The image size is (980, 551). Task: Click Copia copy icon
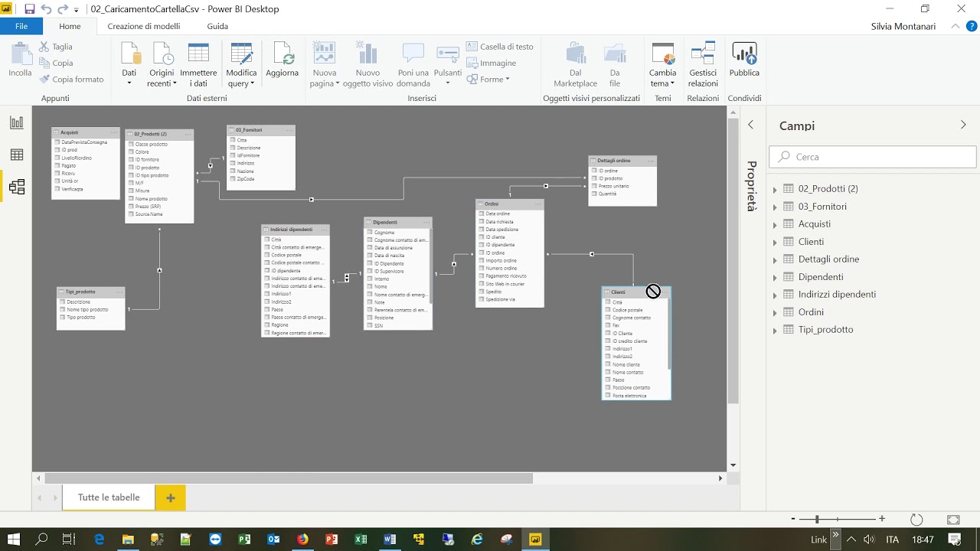click(x=44, y=63)
